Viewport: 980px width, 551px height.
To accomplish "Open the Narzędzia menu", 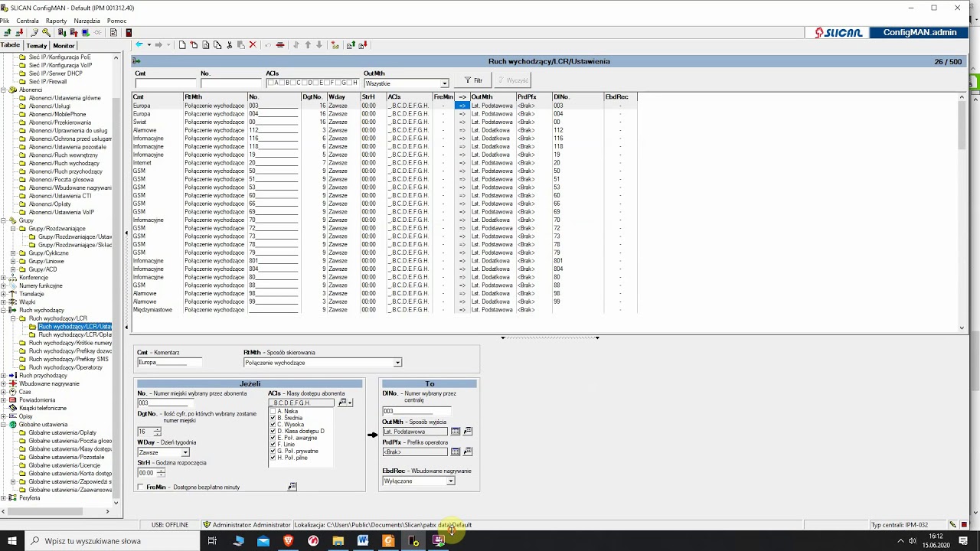I will 87,21.
